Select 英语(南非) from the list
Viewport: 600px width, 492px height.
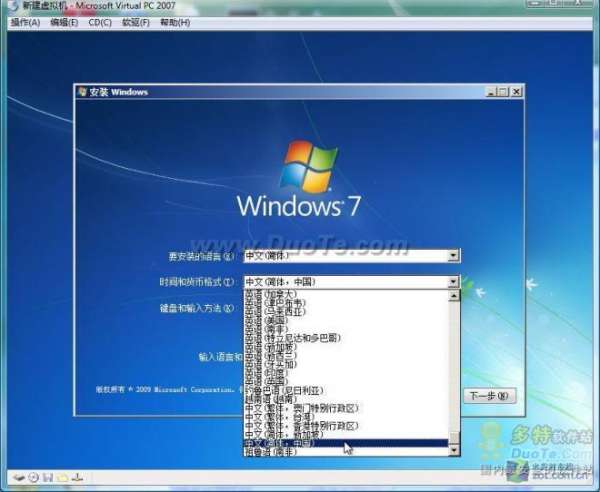click(x=346, y=329)
